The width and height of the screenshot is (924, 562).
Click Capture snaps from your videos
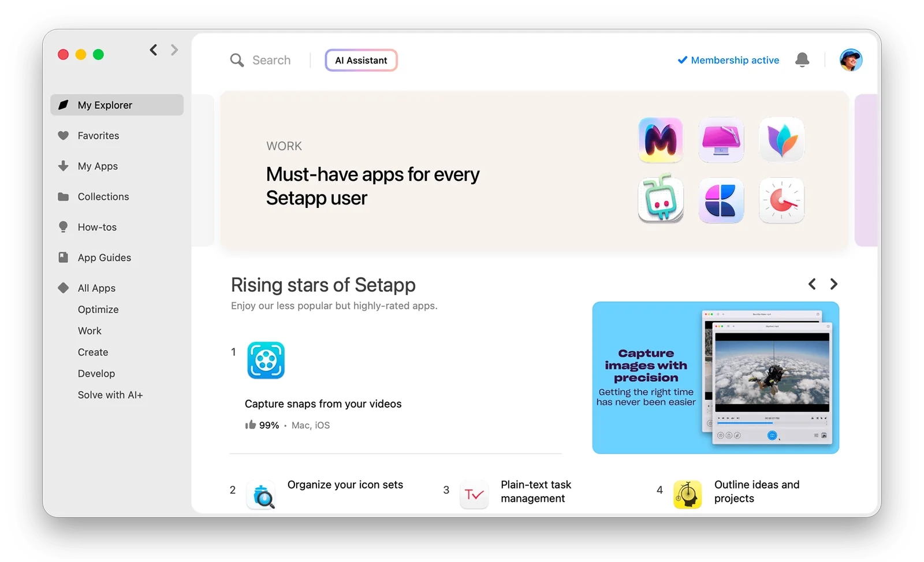(x=323, y=404)
